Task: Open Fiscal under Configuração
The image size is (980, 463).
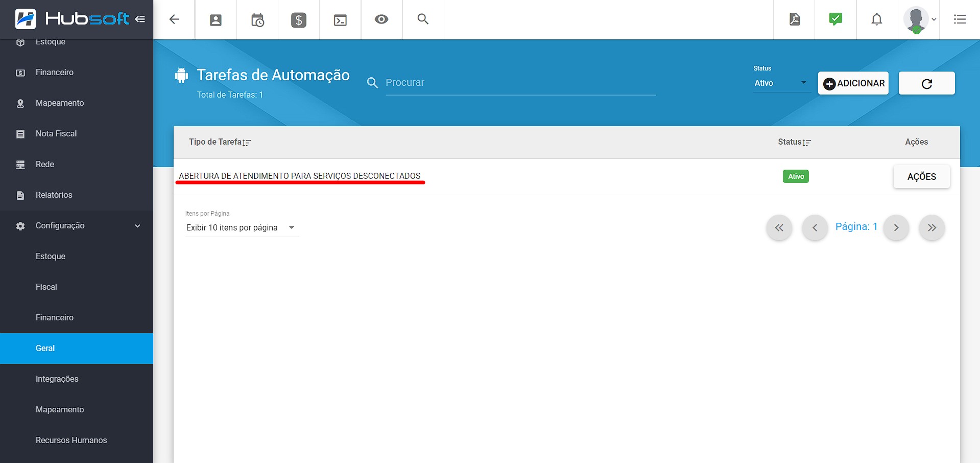Action: (77, 287)
